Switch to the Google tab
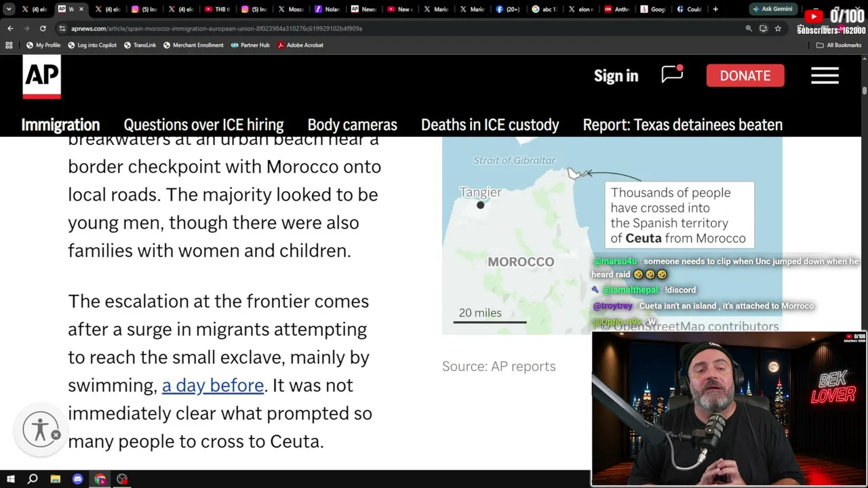868x488 pixels. [x=656, y=9]
